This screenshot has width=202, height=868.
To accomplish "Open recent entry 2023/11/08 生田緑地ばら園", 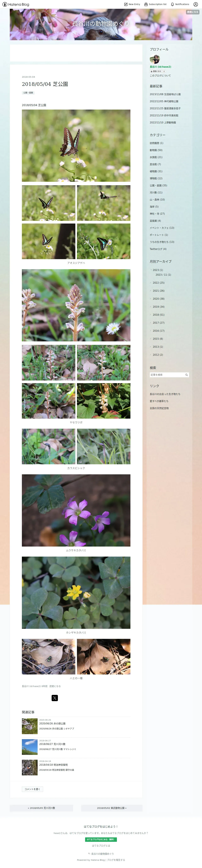I will pos(165,94).
